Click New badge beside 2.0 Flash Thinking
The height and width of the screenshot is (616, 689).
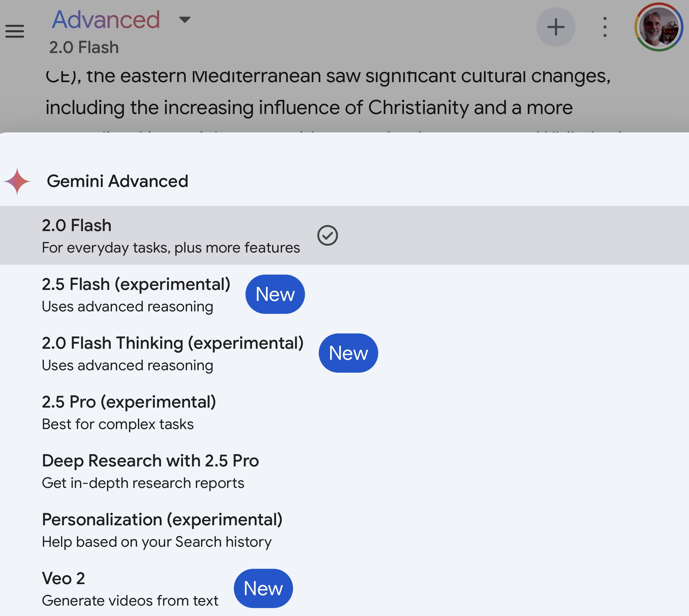tap(348, 353)
